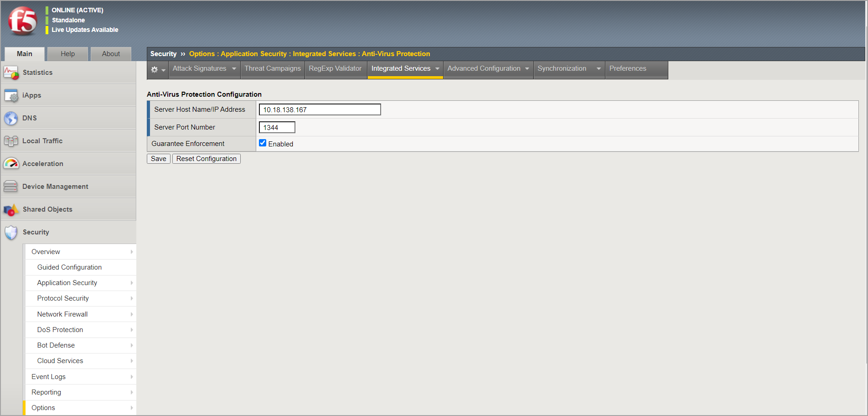Viewport: 868px width, 416px height.
Task: Disable the Guarantee Enforcement checkbox
Action: pyautogui.click(x=263, y=143)
